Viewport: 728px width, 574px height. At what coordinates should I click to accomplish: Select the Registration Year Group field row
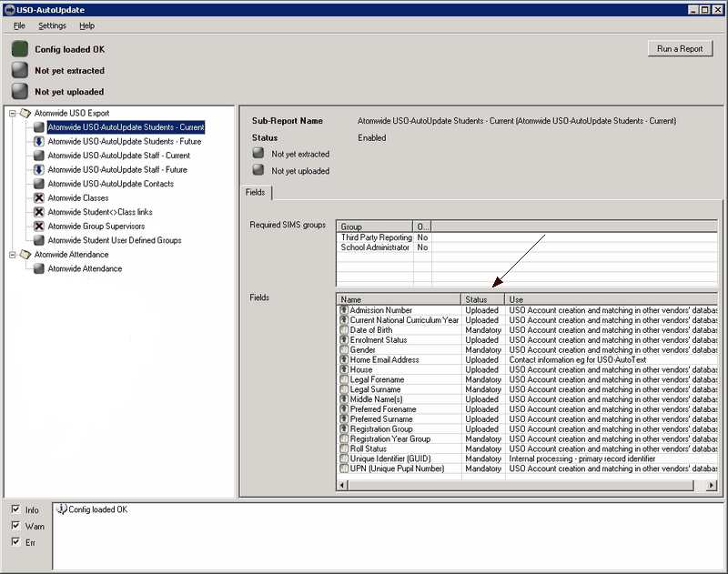[x=527, y=438]
